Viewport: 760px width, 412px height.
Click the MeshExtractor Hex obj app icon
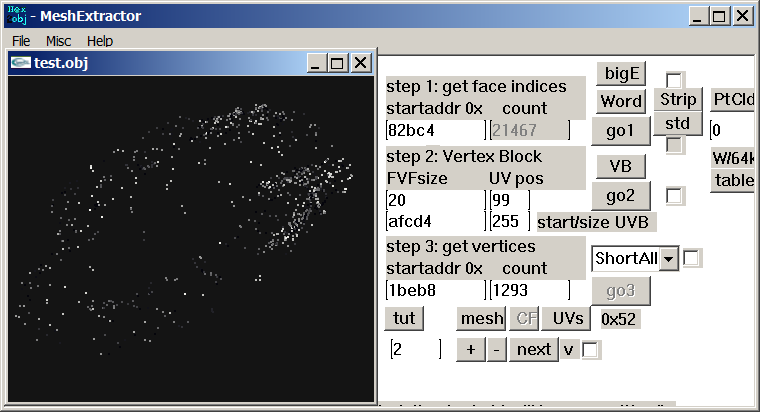point(17,16)
